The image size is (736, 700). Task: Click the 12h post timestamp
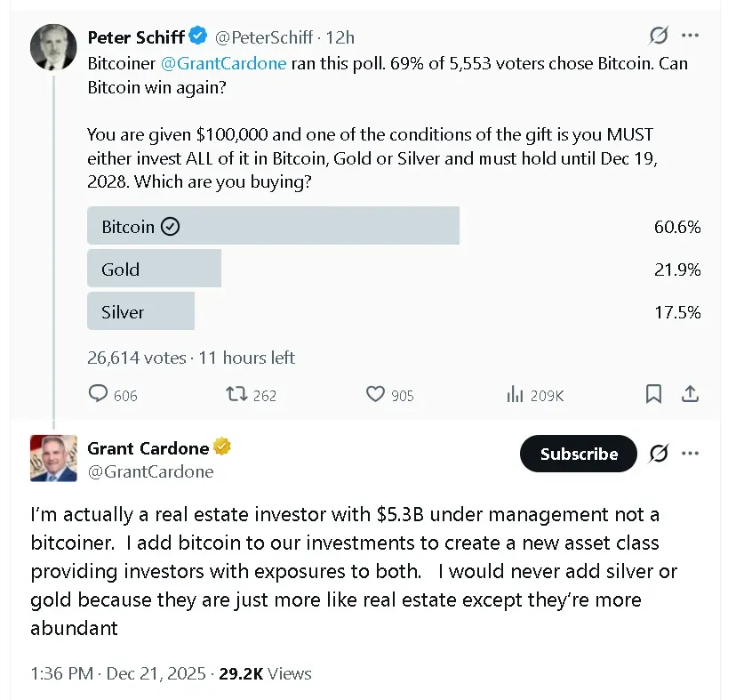[x=340, y=36]
